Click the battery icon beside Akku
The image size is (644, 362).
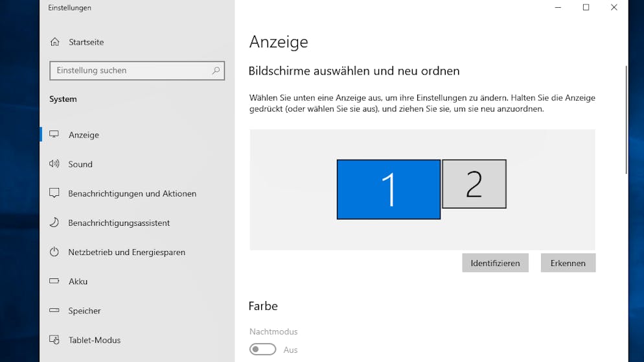pyautogui.click(x=54, y=281)
